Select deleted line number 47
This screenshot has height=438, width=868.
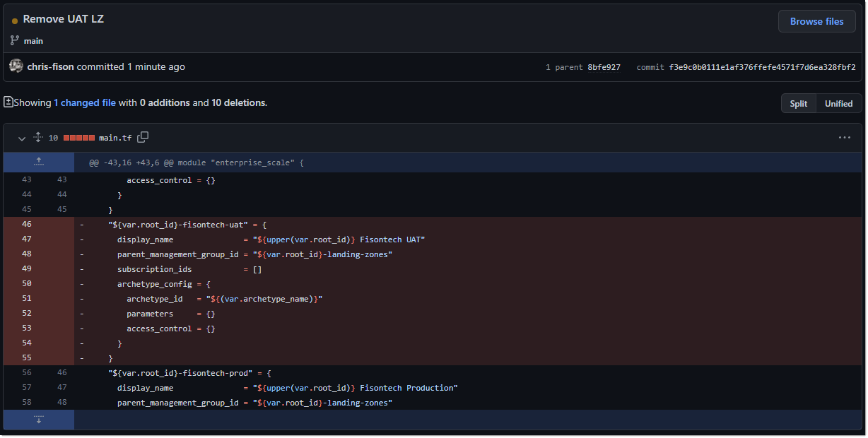tap(27, 239)
